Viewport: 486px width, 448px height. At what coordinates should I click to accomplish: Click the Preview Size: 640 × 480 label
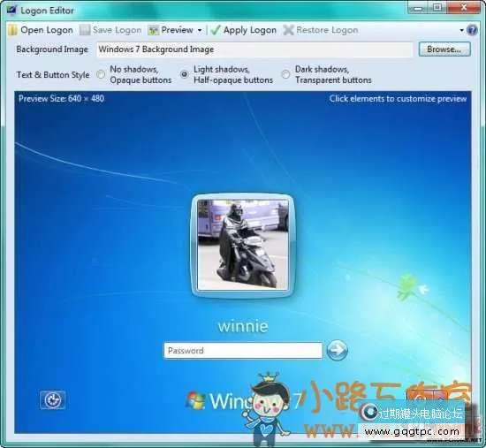(x=61, y=99)
